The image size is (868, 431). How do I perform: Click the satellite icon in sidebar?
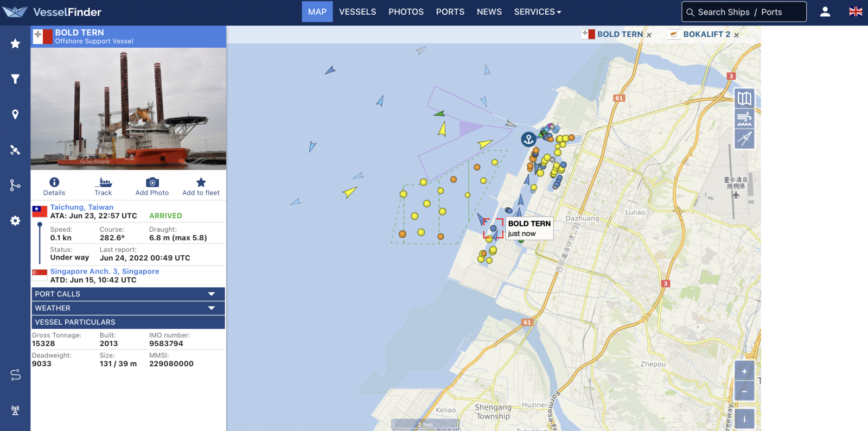point(15,150)
